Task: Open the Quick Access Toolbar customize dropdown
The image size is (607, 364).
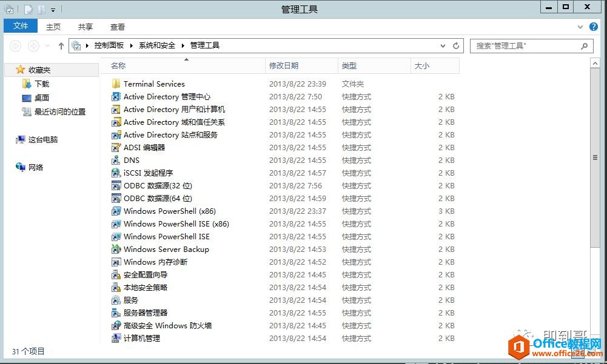Action: pyautogui.click(x=53, y=10)
